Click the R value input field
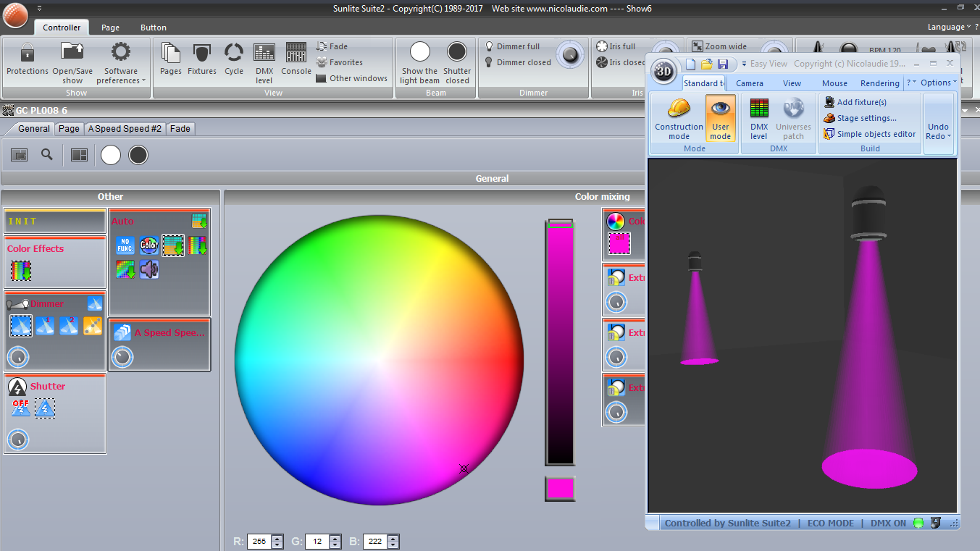 coord(259,542)
